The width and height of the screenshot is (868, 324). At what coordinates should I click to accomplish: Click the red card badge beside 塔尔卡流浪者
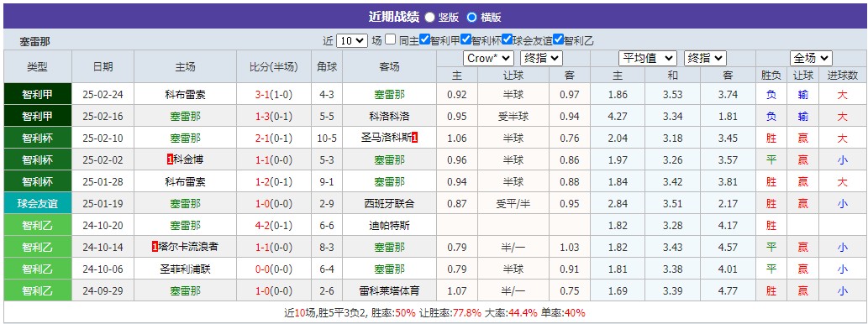pos(155,247)
